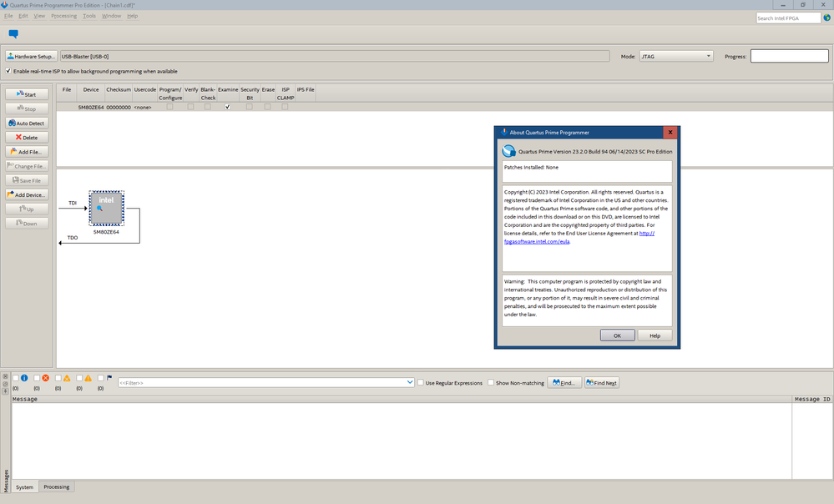
Task: Check Blank-Check for 5M80ZE64
Action: click(x=207, y=107)
